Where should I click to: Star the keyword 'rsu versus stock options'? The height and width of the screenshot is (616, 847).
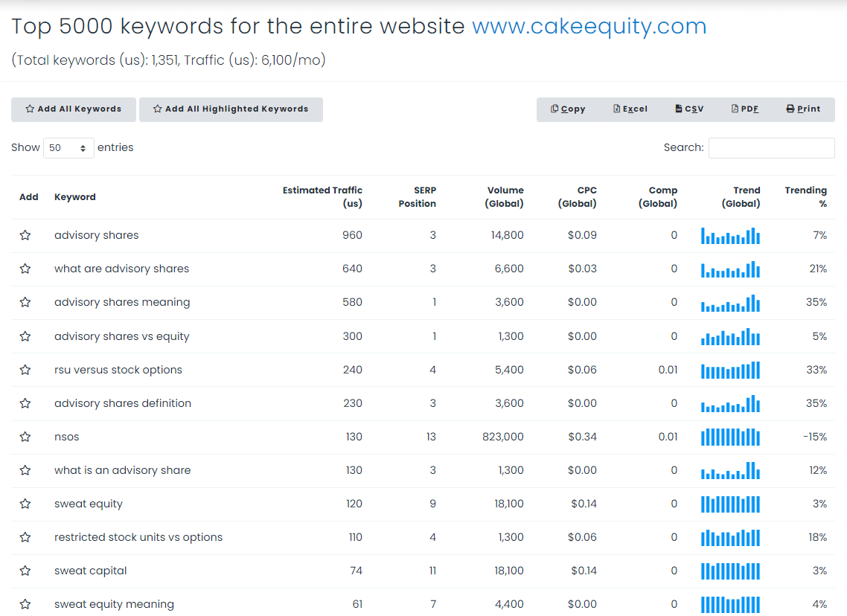coord(25,370)
